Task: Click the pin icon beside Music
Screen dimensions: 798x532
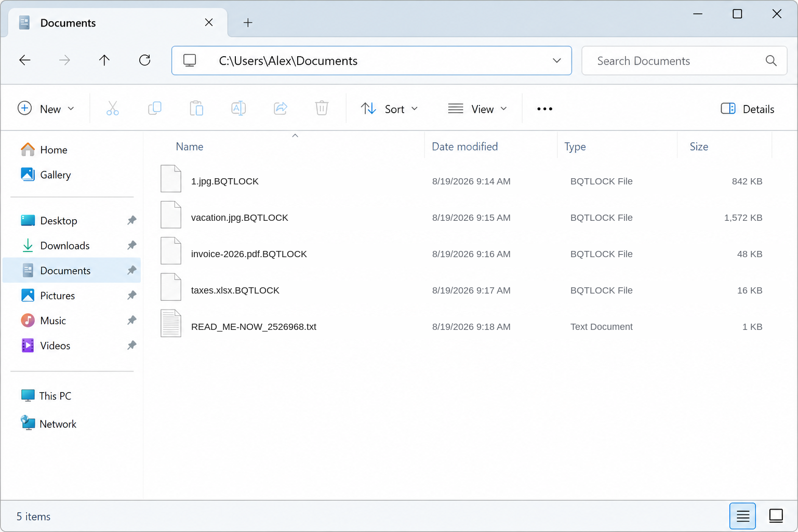Action: tap(132, 320)
